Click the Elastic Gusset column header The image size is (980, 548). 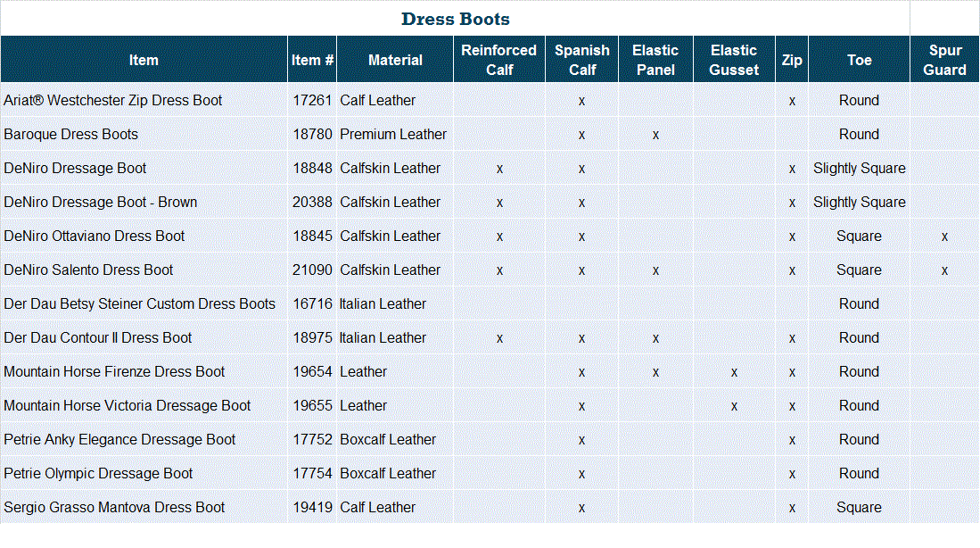pos(735,60)
